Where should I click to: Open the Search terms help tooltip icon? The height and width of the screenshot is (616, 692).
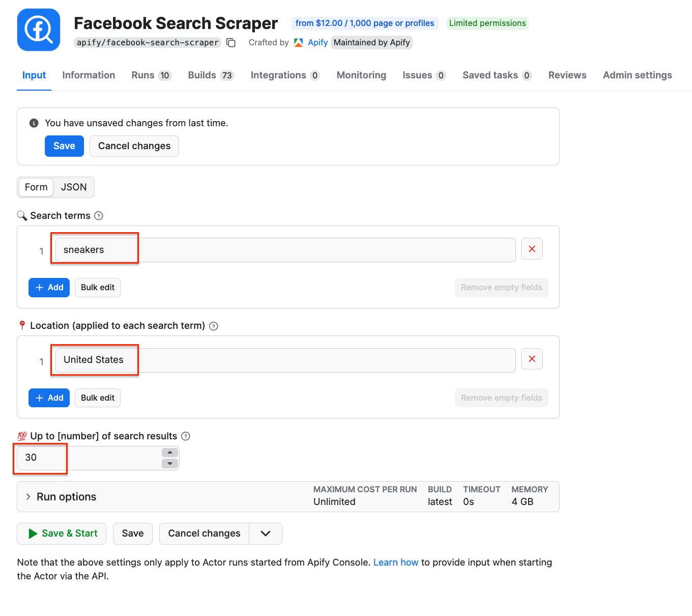(x=98, y=215)
